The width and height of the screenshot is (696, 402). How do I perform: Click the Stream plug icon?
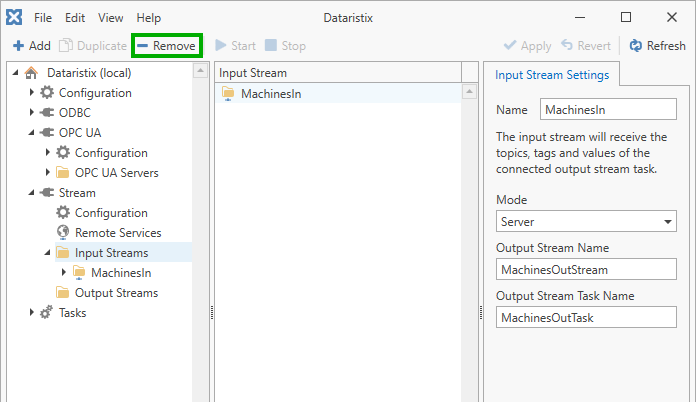[x=47, y=193]
